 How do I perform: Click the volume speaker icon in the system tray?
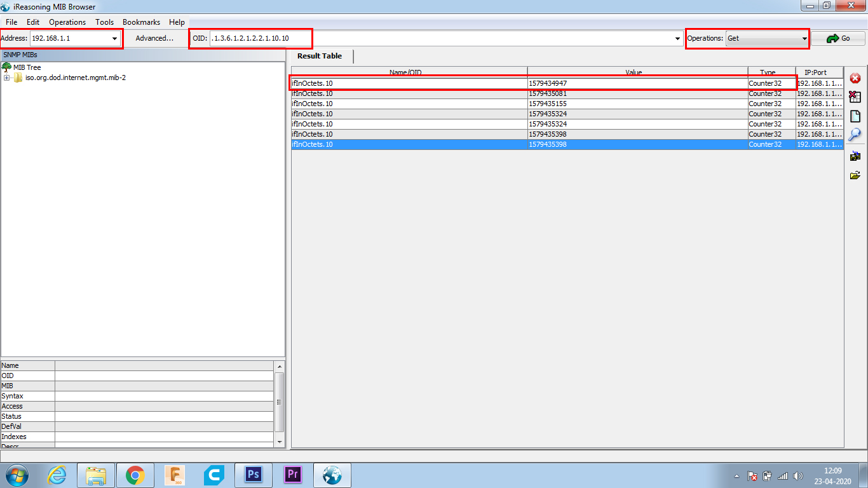click(798, 475)
